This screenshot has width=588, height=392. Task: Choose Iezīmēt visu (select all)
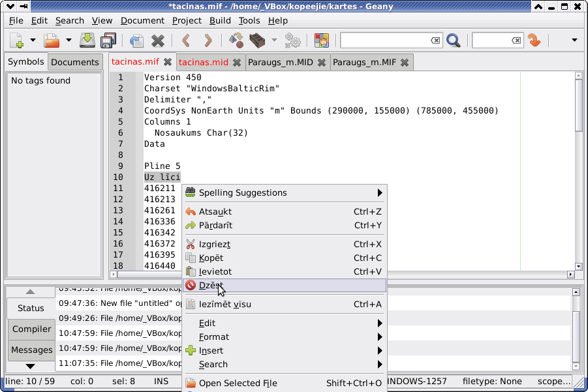pyautogui.click(x=285, y=305)
